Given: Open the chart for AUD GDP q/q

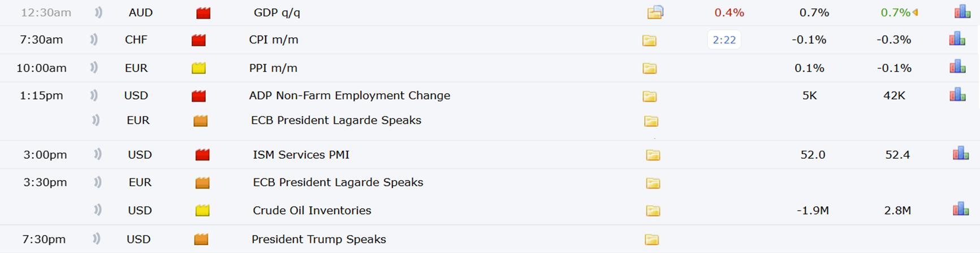Looking at the screenshot, I should [x=962, y=12].
